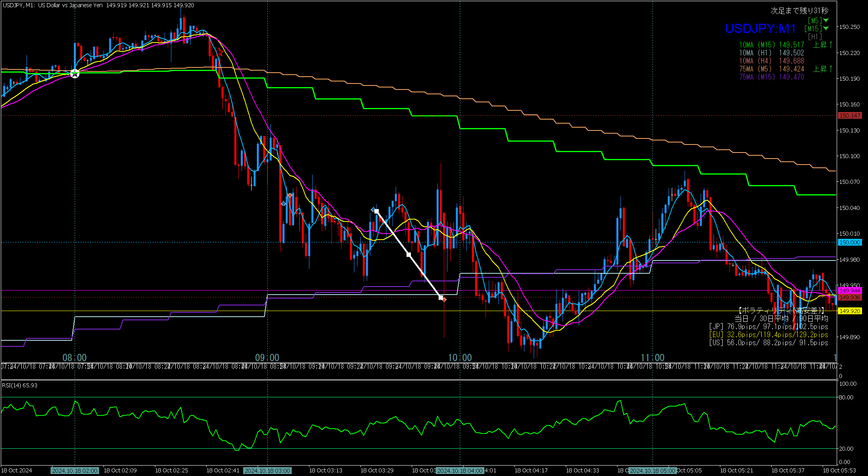This screenshot has width=868, height=476.
Task: Click the yellow 149.920 price tag
Action: 850,311
